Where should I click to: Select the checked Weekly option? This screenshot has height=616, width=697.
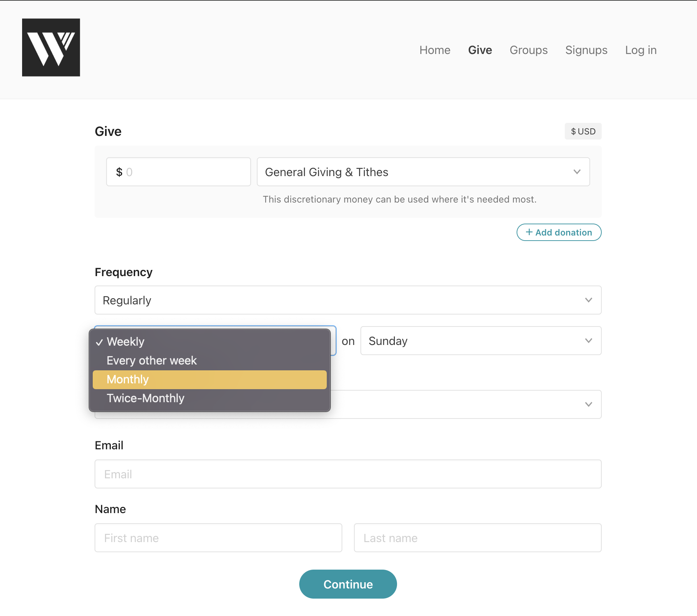click(125, 342)
